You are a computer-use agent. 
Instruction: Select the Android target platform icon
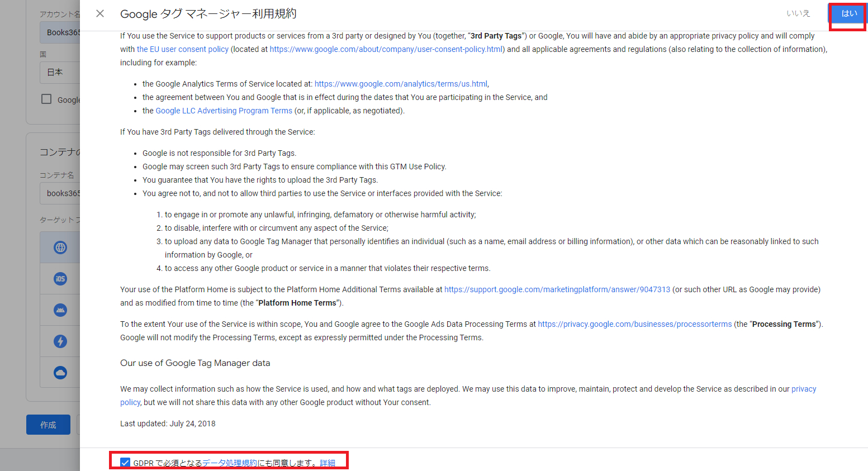point(60,310)
